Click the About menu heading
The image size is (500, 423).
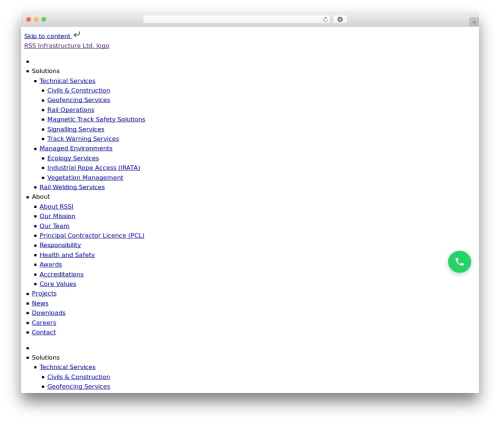click(x=41, y=197)
